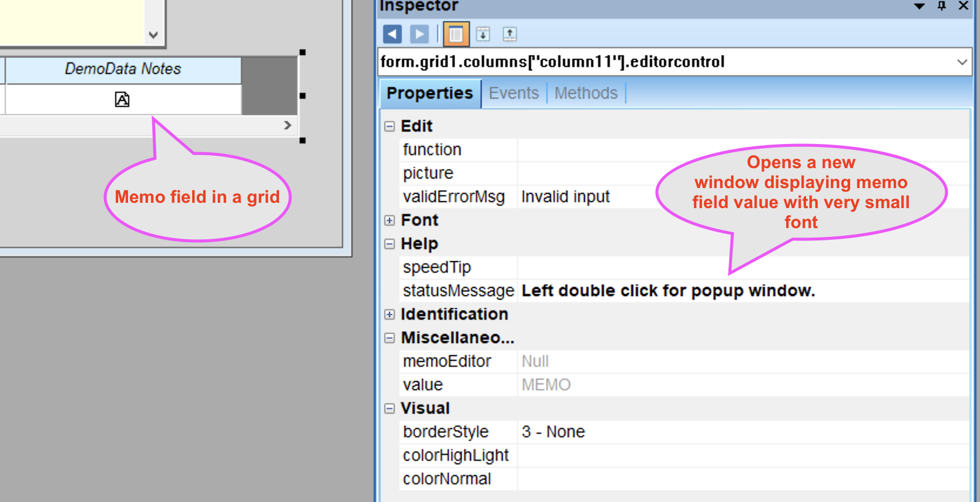Toggle the highlighted category view button
The height and width of the screenshot is (502, 980).
pos(456,34)
